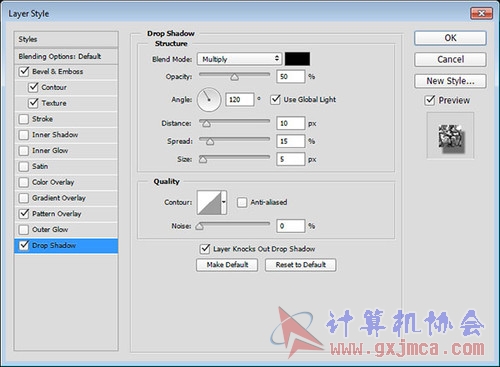Click the New Style... button
The width and height of the screenshot is (500, 367).
[450, 81]
